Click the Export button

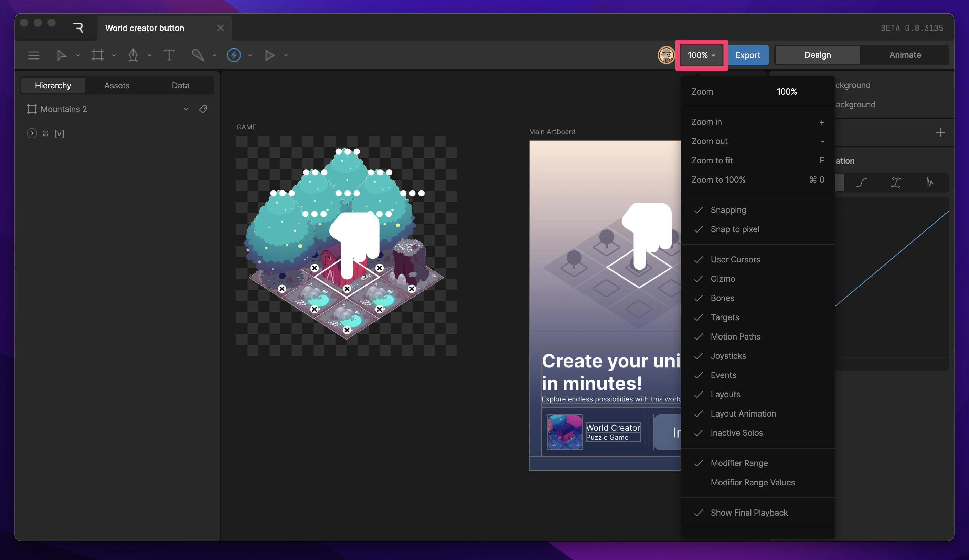tap(747, 55)
